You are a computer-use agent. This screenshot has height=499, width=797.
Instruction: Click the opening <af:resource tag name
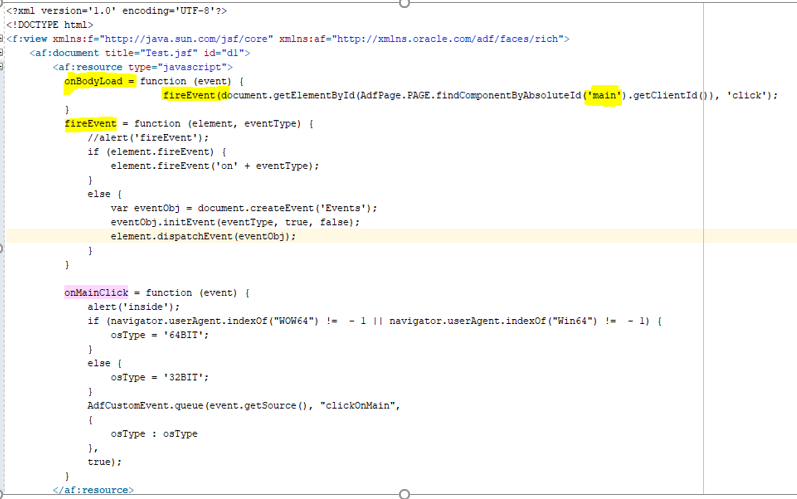tap(87, 67)
